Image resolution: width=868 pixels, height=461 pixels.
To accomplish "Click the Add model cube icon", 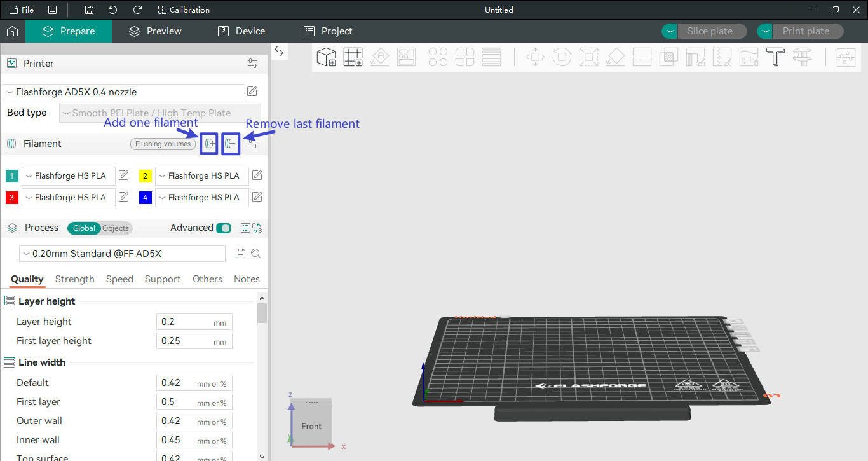I will point(327,57).
